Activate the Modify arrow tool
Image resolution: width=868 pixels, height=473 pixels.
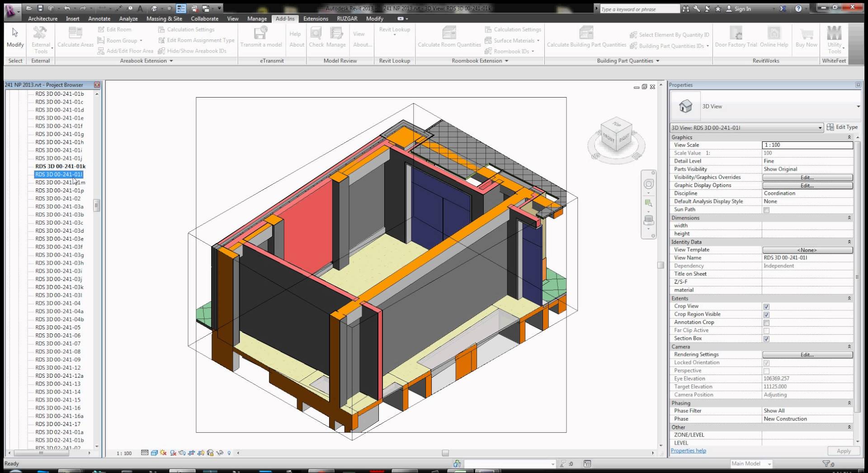(x=15, y=37)
